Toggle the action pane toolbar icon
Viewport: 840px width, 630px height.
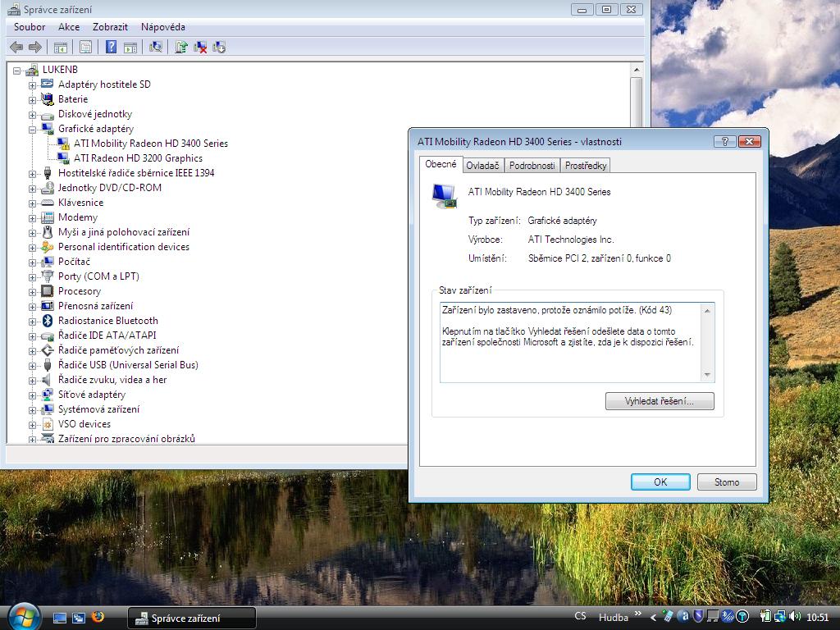tap(130, 47)
